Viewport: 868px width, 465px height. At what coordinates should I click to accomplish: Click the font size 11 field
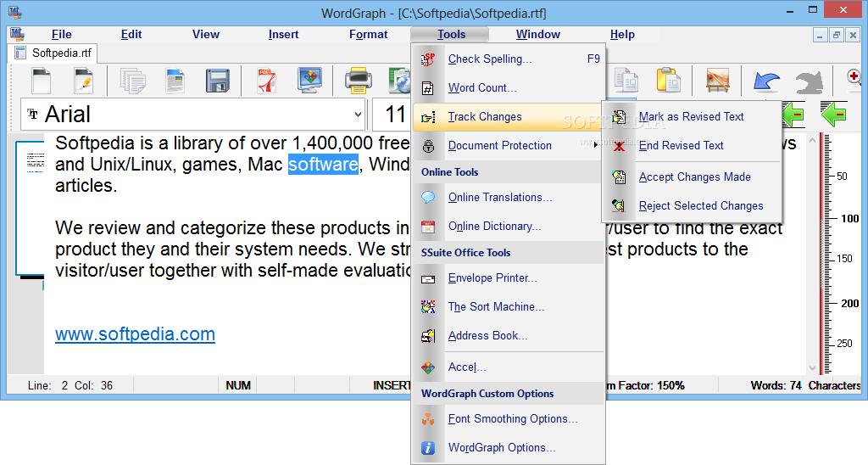point(392,115)
